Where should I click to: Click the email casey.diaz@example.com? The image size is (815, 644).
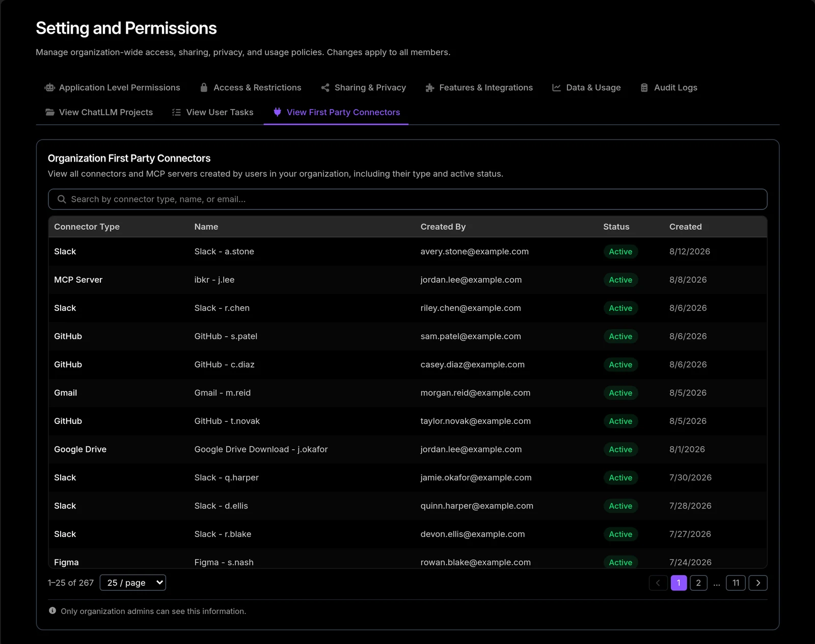point(473,365)
